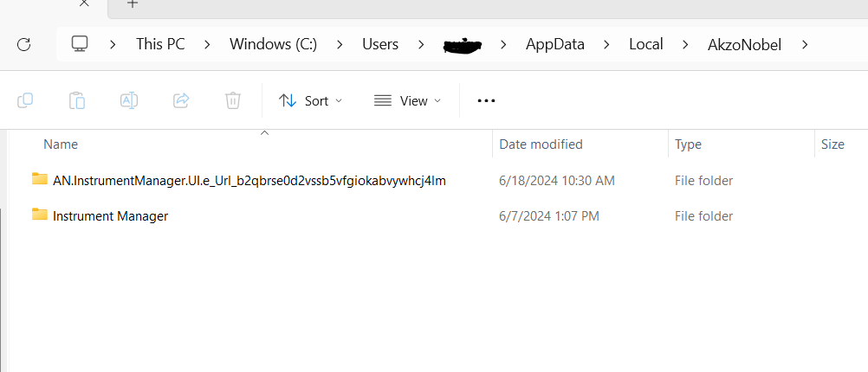Screen dimensions: 868x372
Task: Click the Copy icon in toolbar
Action: 25,100
